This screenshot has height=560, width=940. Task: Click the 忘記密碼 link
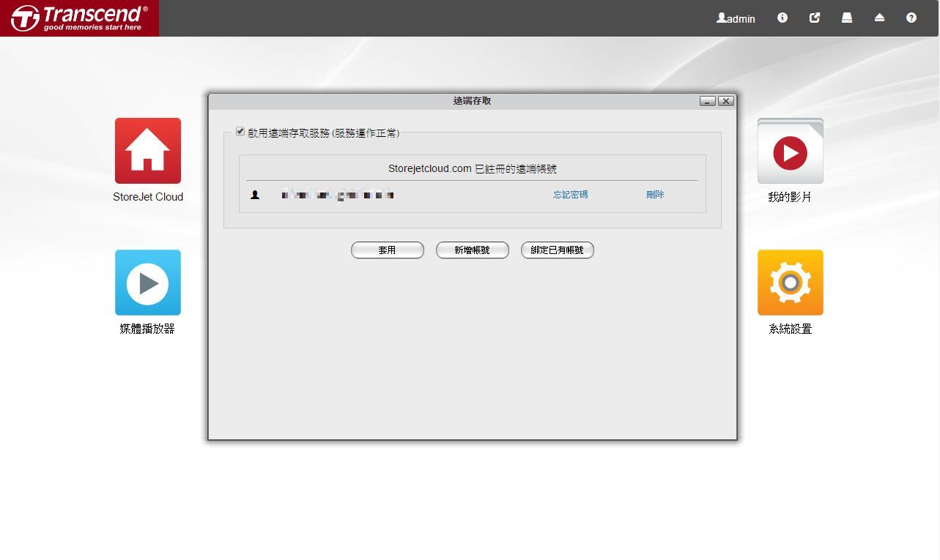571,195
